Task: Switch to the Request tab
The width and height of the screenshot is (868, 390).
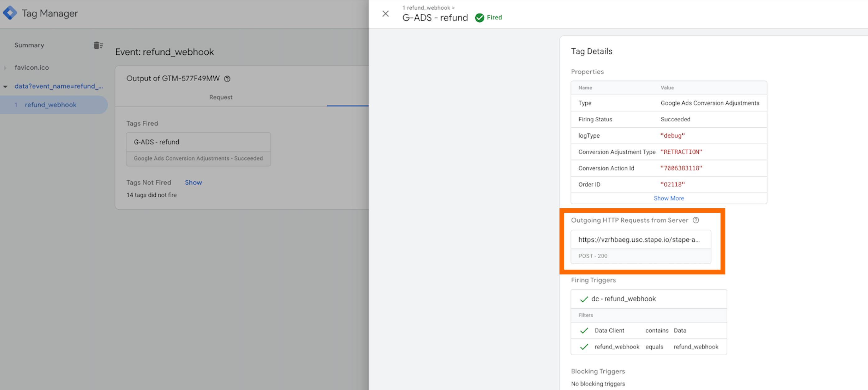Action: click(221, 97)
